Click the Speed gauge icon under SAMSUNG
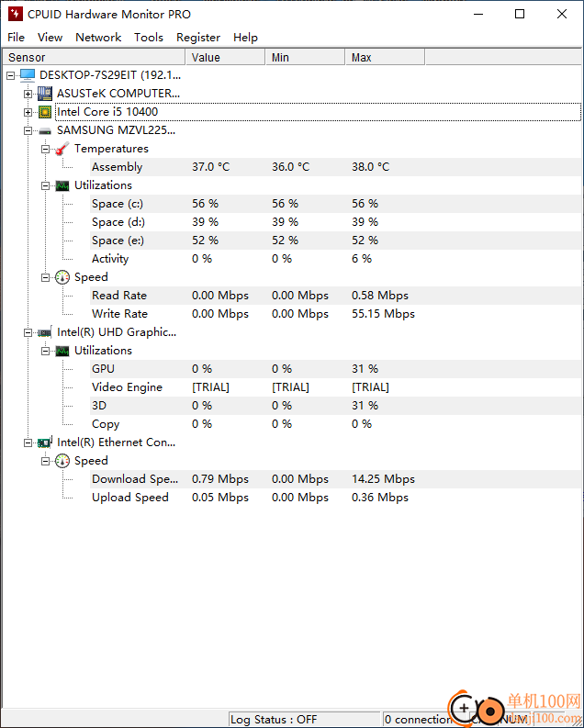Image resolution: width=584 pixels, height=728 pixels. 62,277
